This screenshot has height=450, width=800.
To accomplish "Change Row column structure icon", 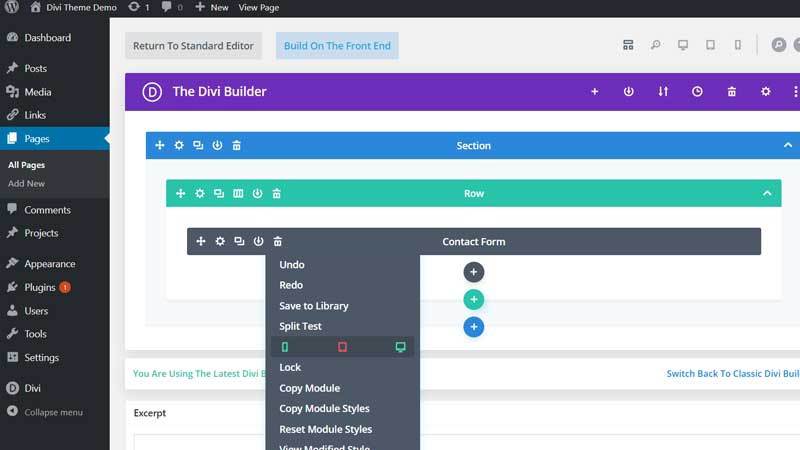I will tap(238, 193).
